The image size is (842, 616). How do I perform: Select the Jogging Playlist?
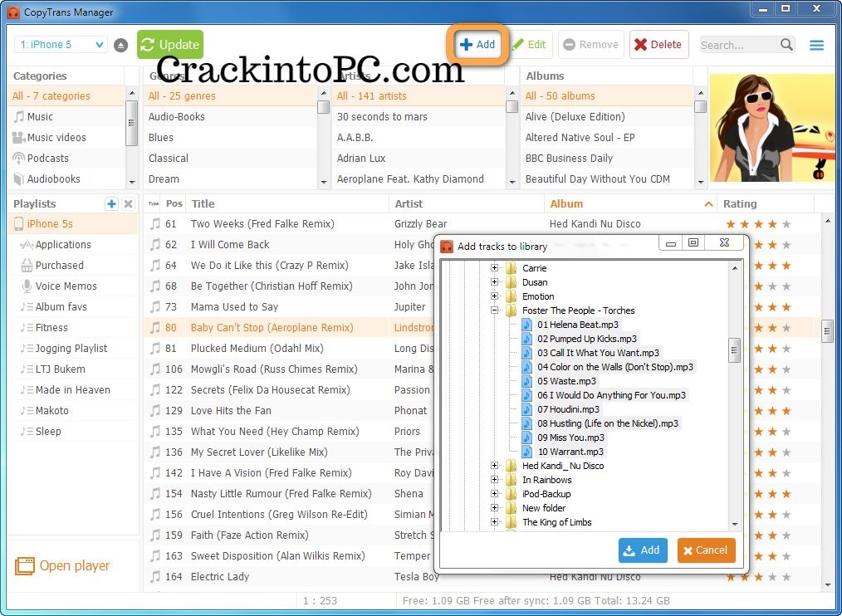pos(73,348)
